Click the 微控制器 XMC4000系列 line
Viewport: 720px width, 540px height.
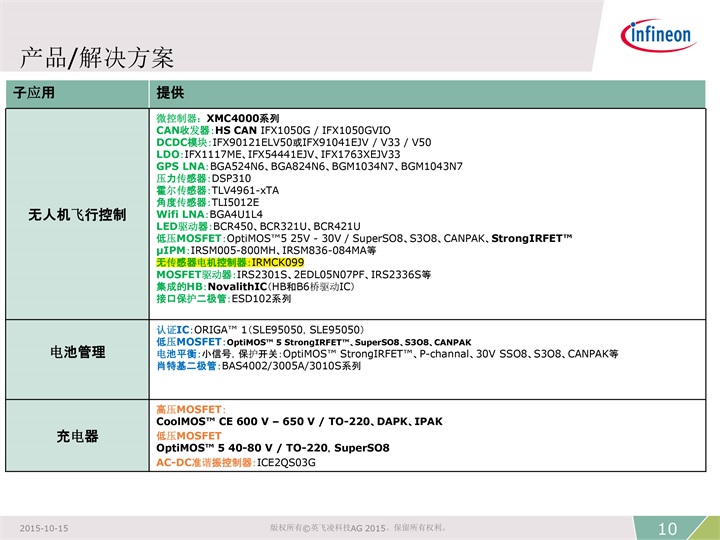(x=218, y=118)
